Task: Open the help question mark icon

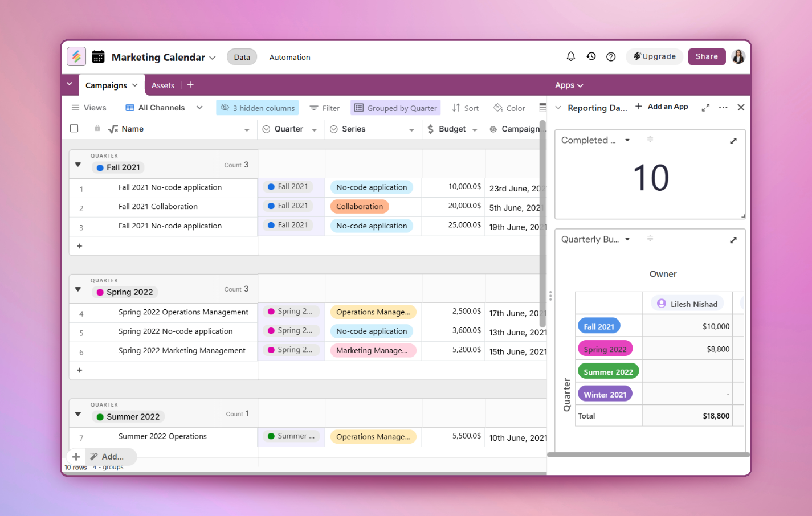Action: [x=611, y=56]
